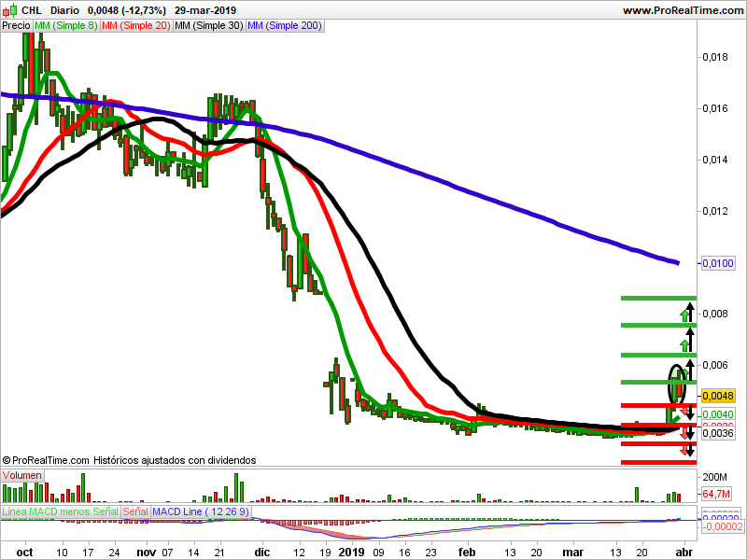
Task: Toggle the MM (Simple 30) indicator label
Action: [209, 26]
